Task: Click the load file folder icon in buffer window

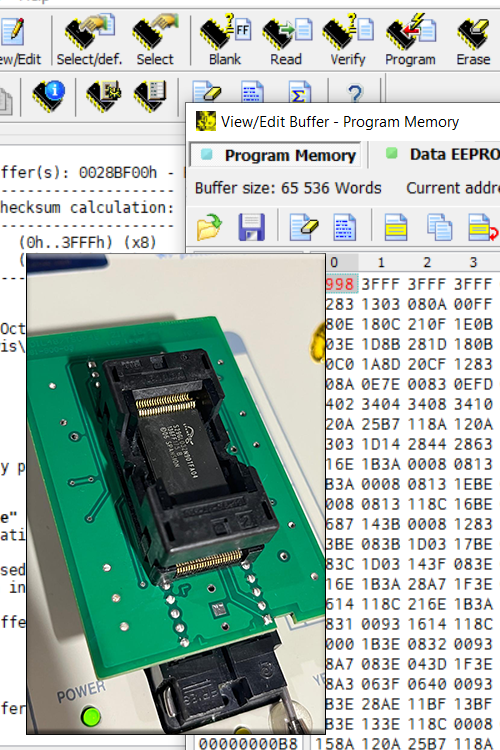Action: 209,227
